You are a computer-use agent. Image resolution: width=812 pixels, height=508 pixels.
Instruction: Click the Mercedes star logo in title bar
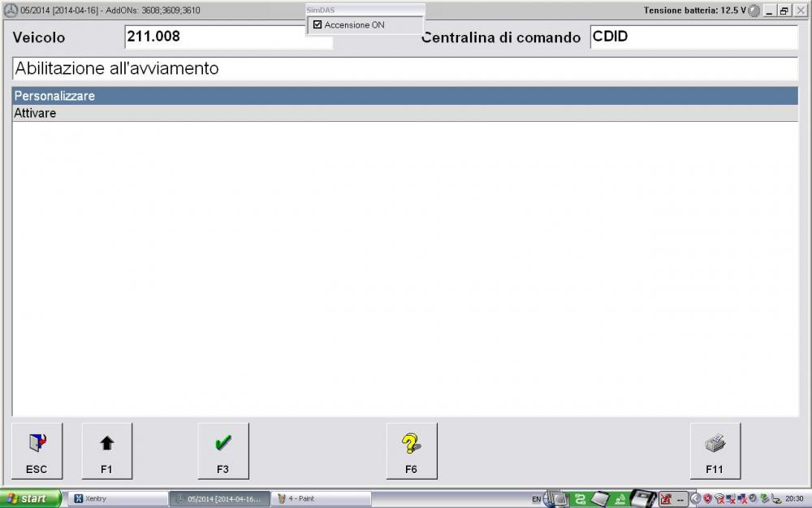click(11, 11)
